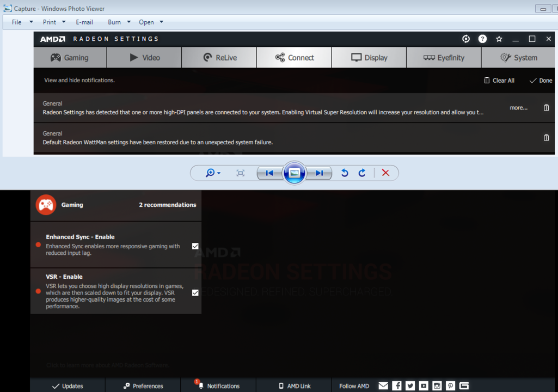558x392 pixels.
Task: Rotate image counterclockwise
Action: coord(345,173)
